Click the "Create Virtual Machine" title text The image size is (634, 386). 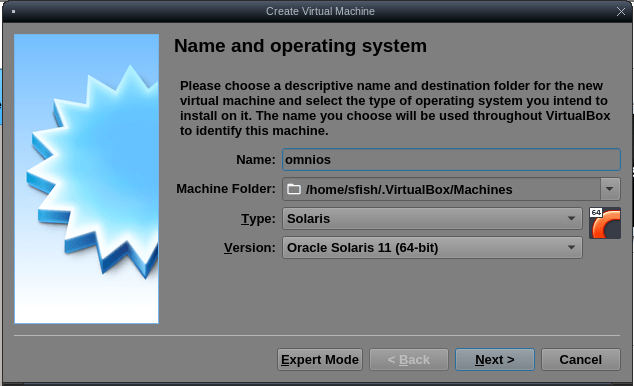[320, 11]
